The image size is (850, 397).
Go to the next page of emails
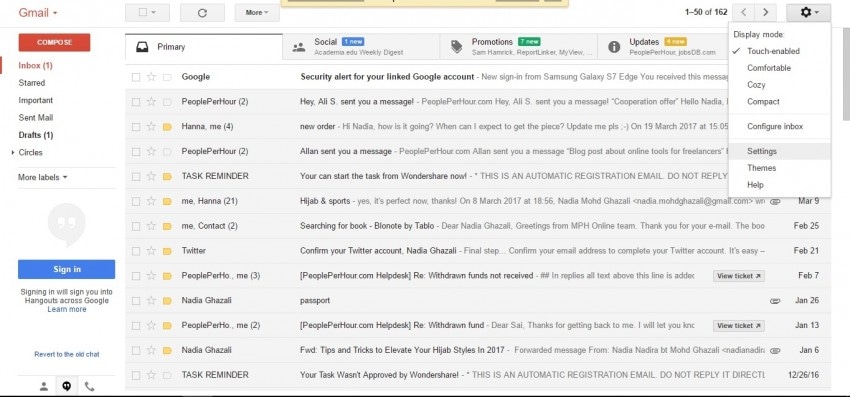[x=765, y=12]
